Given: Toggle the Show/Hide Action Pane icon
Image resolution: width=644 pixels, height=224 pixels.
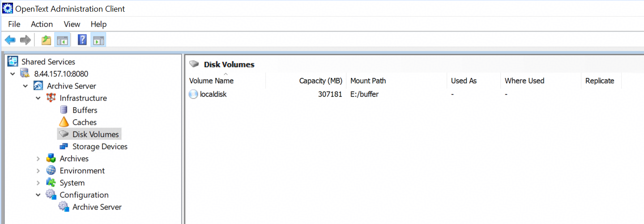Looking at the screenshot, I should [98, 40].
